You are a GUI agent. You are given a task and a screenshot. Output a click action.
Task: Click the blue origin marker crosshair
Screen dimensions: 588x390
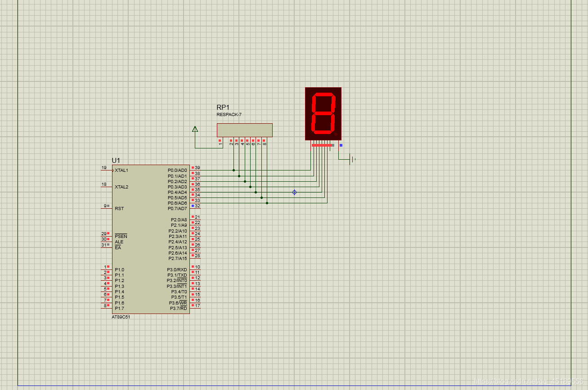(294, 192)
